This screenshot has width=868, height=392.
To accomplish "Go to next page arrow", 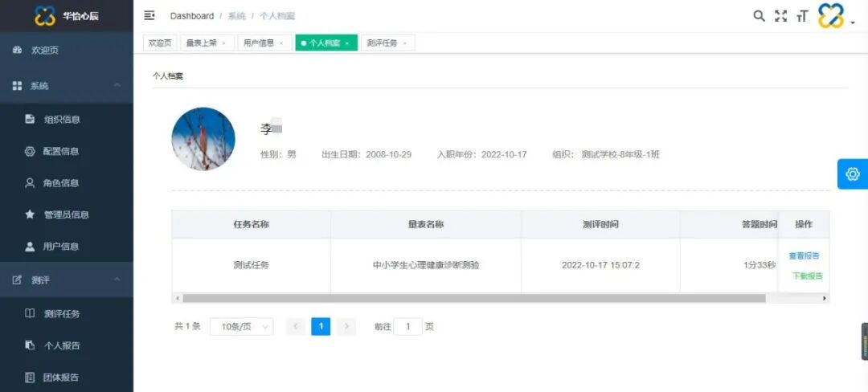I will [346, 327].
